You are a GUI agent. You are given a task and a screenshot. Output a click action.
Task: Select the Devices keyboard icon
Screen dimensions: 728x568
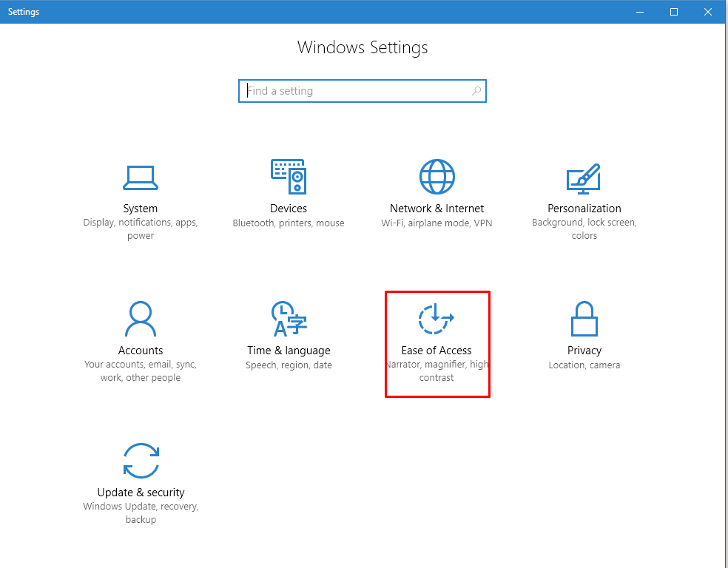(x=289, y=177)
